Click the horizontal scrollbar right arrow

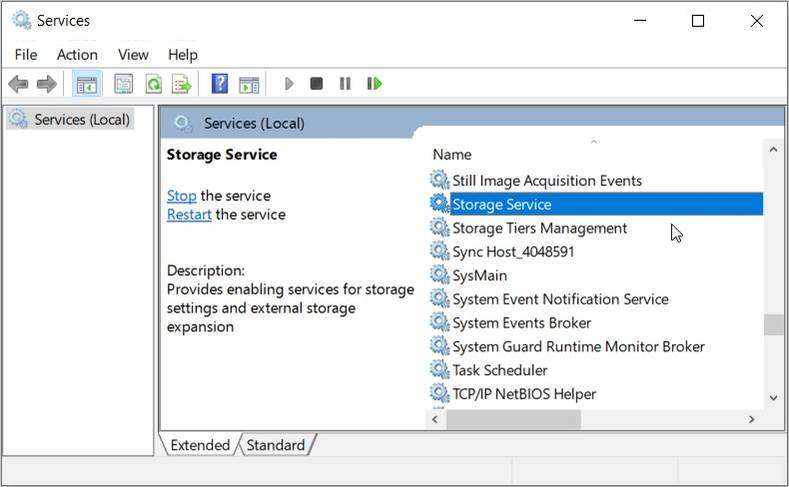752,419
